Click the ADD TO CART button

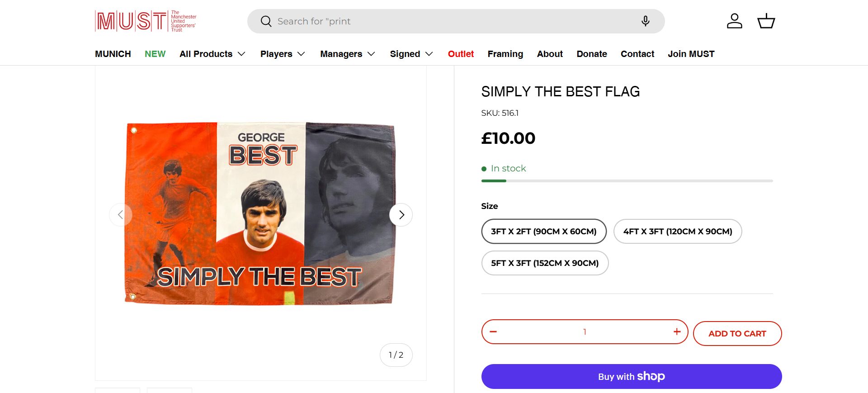tap(737, 334)
